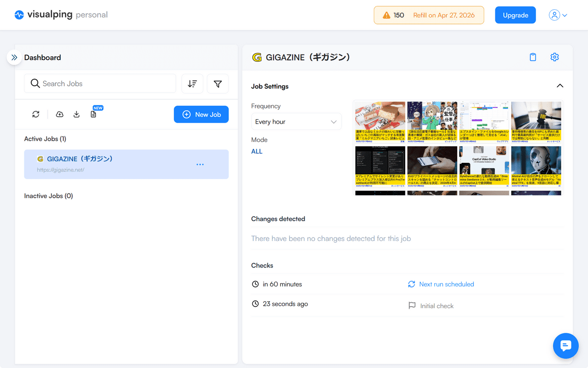Open the user account menu
This screenshot has height=368, width=588.
(558, 15)
